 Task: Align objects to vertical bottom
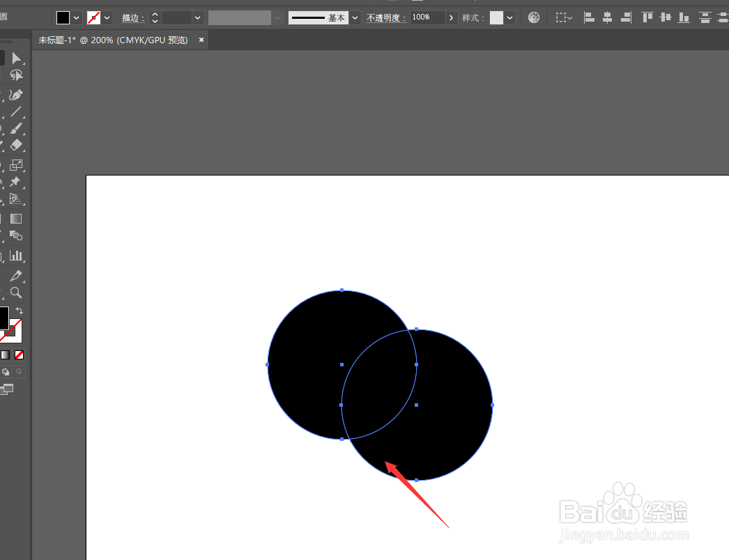point(684,17)
